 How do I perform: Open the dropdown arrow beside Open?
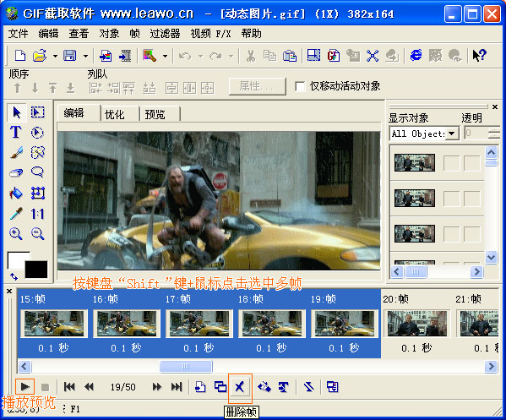[55, 56]
